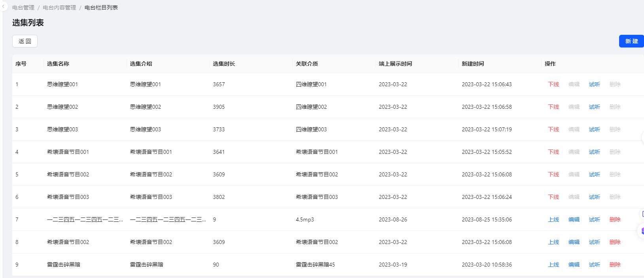This screenshot has height=278, width=644.
Task: Listen to 希壤语音节目001 via 试听
Action: [x=594, y=152]
